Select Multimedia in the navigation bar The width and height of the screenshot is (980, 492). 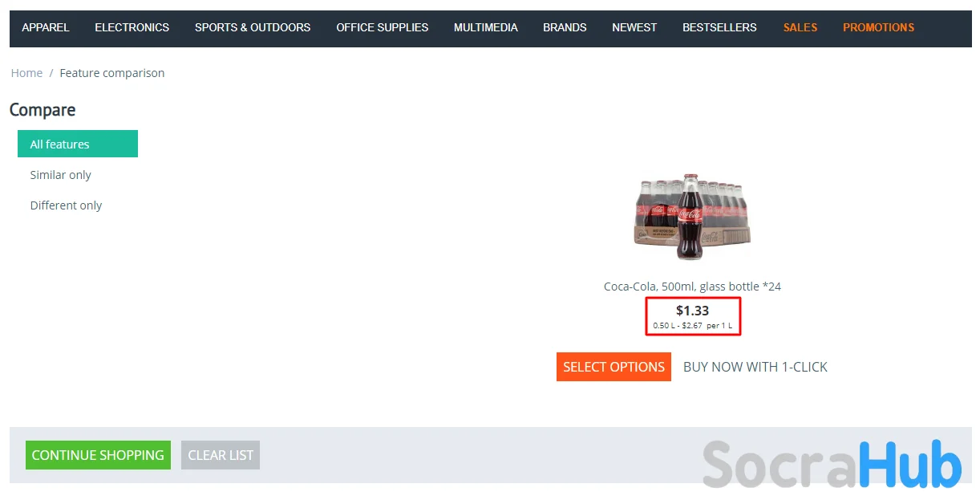[x=486, y=27]
